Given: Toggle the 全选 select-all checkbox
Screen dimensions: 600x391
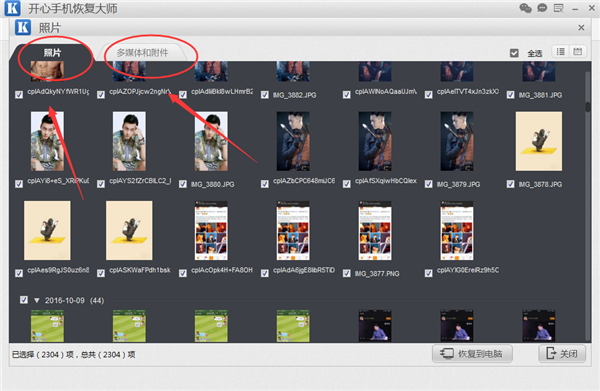Looking at the screenshot, I should (514, 53).
